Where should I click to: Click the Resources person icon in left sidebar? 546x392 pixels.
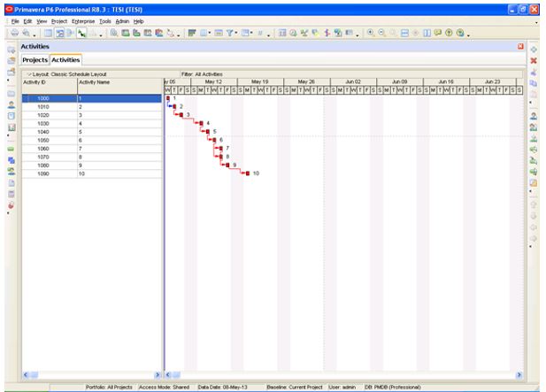coord(11,104)
